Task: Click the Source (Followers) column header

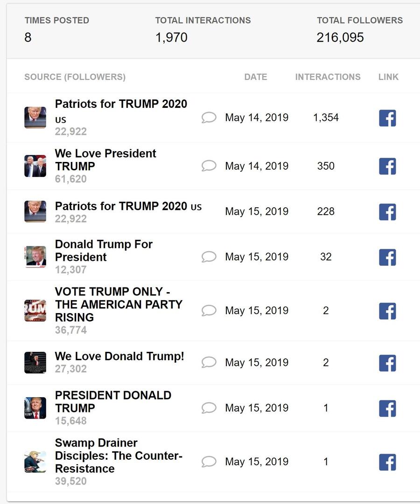Action: [x=75, y=77]
